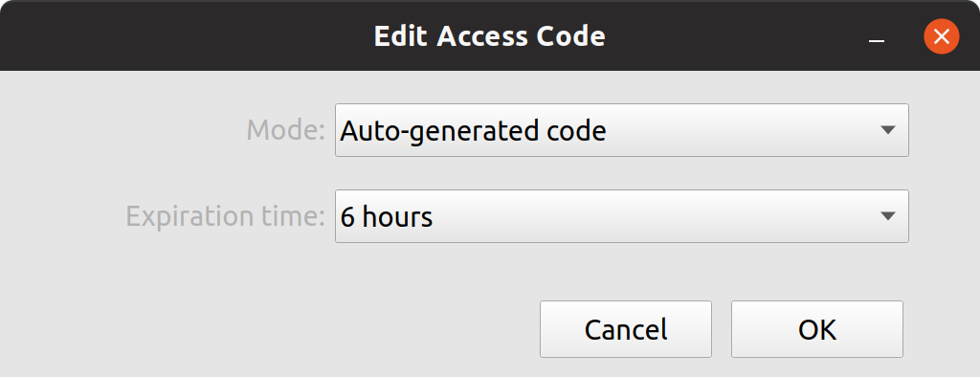The width and height of the screenshot is (980, 377).
Task: Click the "Mode:" label
Action: 285,130
